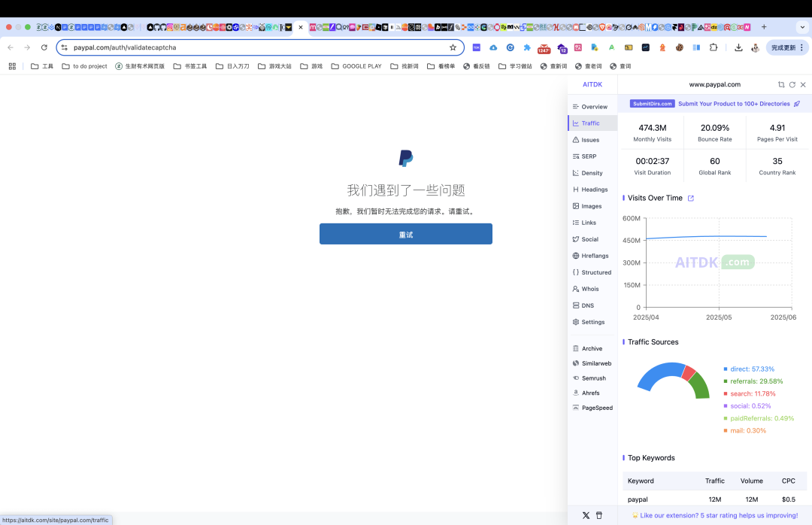This screenshot has height=525, width=812.
Task: Open PageSpeed from the sidebar
Action: [592, 408]
